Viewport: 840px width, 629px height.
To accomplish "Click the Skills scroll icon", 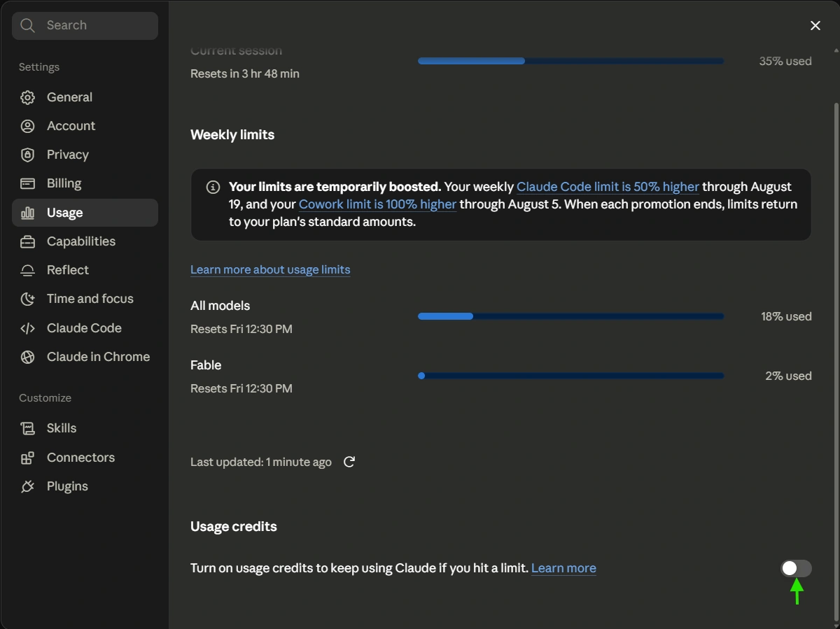I will [x=27, y=428].
